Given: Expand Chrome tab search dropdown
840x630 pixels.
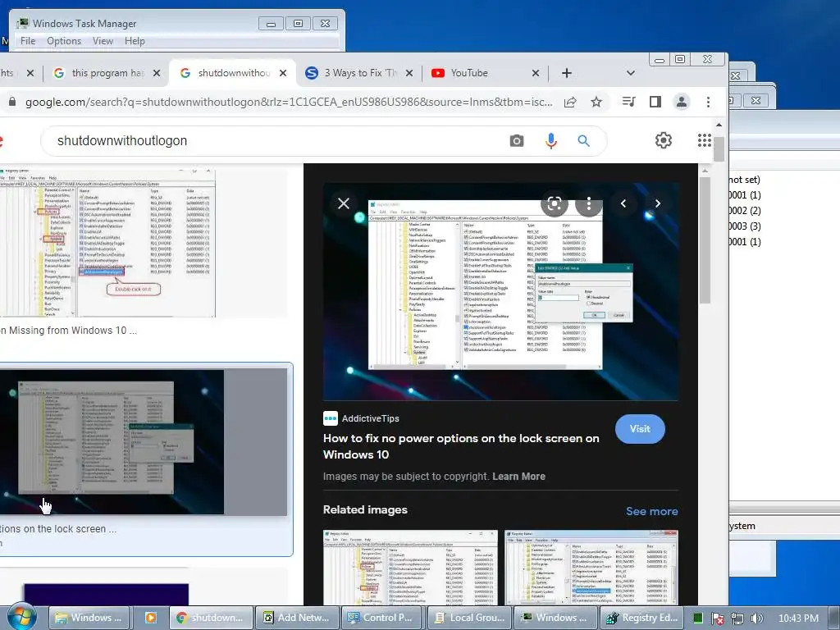Looking at the screenshot, I should (x=631, y=73).
